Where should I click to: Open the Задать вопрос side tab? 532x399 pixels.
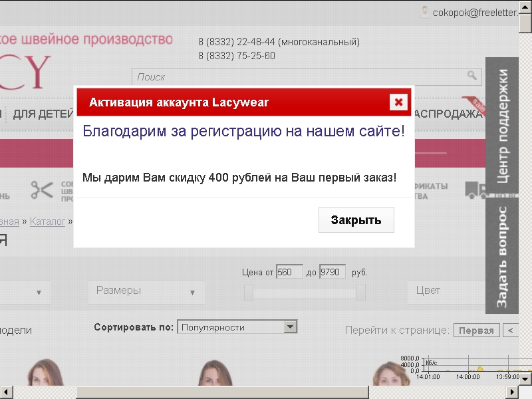502,257
